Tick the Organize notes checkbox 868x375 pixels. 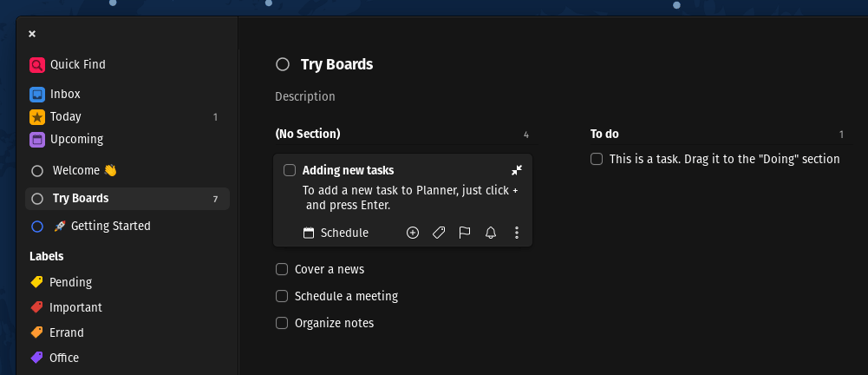[x=282, y=323]
